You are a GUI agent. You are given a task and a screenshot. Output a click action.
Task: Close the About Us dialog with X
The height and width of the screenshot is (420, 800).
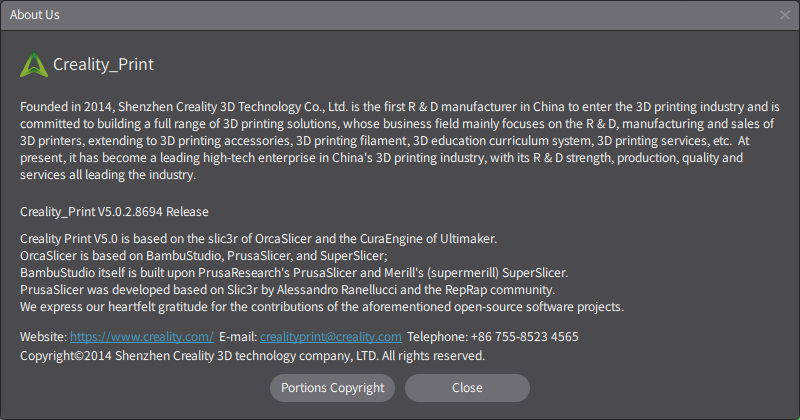[x=785, y=15]
